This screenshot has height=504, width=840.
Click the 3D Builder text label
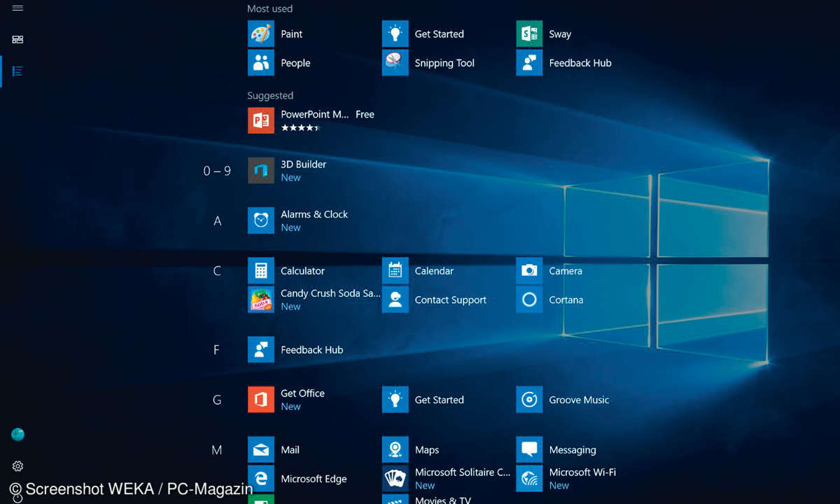pos(304,164)
